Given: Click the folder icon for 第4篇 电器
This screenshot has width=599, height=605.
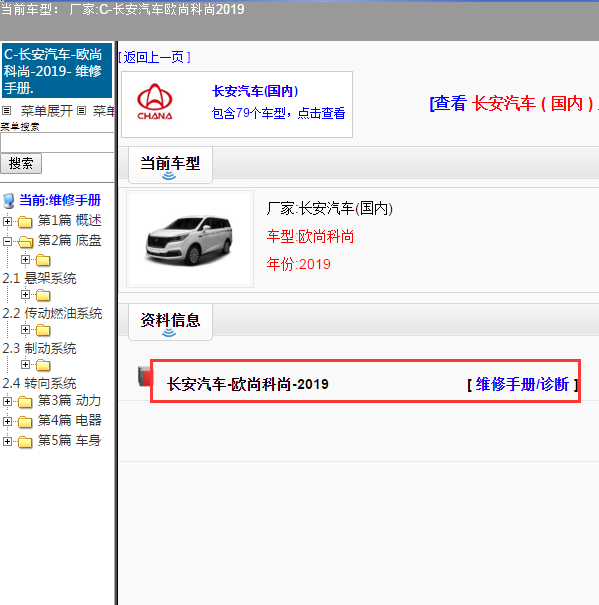Looking at the screenshot, I should (x=25, y=422).
